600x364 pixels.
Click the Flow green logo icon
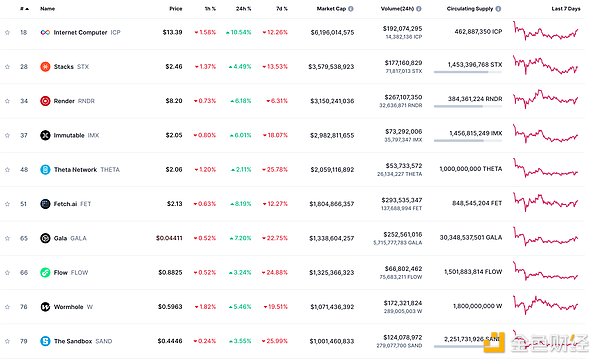(45, 273)
